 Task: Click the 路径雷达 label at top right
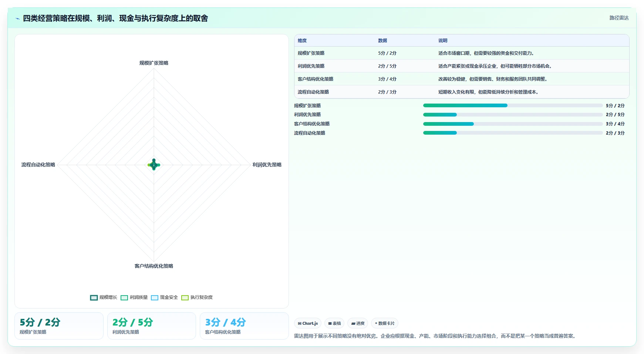[619, 18]
